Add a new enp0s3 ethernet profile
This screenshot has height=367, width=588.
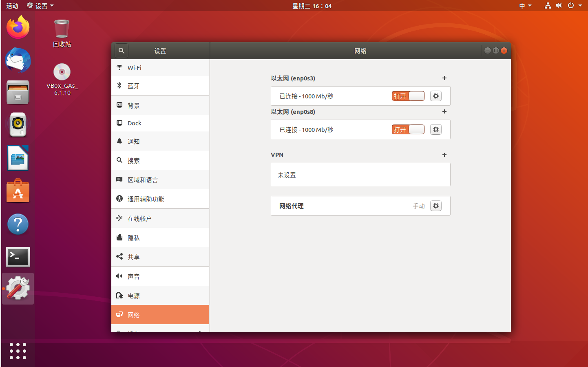(x=444, y=78)
